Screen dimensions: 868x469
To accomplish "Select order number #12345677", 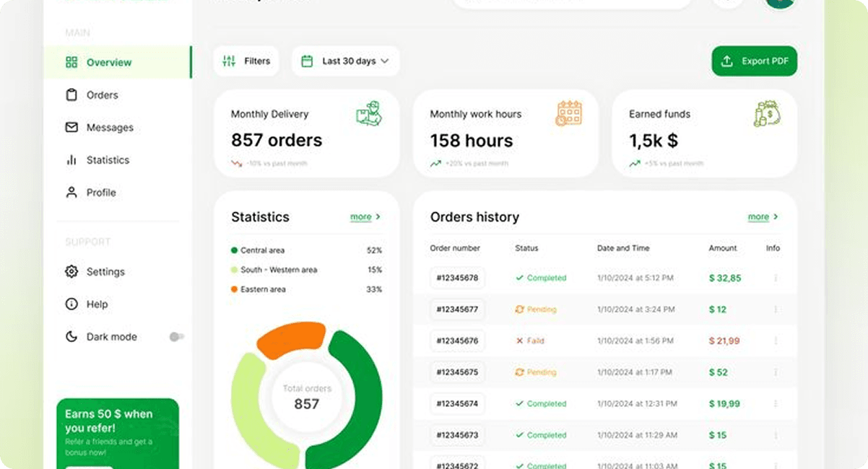I will [457, 310].
